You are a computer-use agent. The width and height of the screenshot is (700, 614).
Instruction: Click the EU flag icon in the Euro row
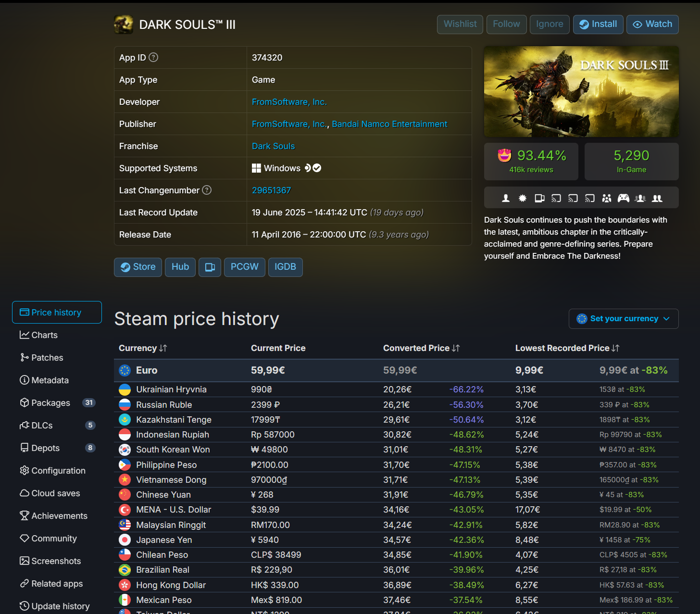click(x=125, y=370)
